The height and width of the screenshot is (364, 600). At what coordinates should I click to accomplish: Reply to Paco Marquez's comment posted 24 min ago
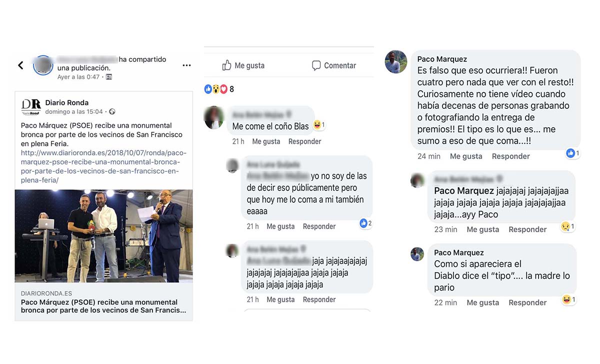coord(510,156)
